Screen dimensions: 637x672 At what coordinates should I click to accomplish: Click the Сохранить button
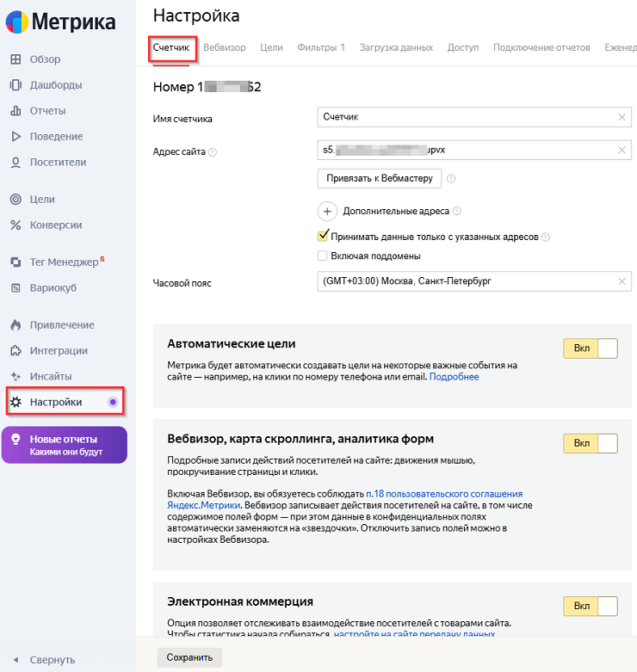tap(189, 657)
